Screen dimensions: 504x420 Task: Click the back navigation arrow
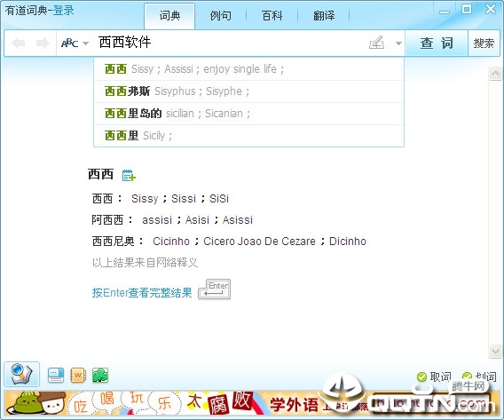click(x=19, y=43)
